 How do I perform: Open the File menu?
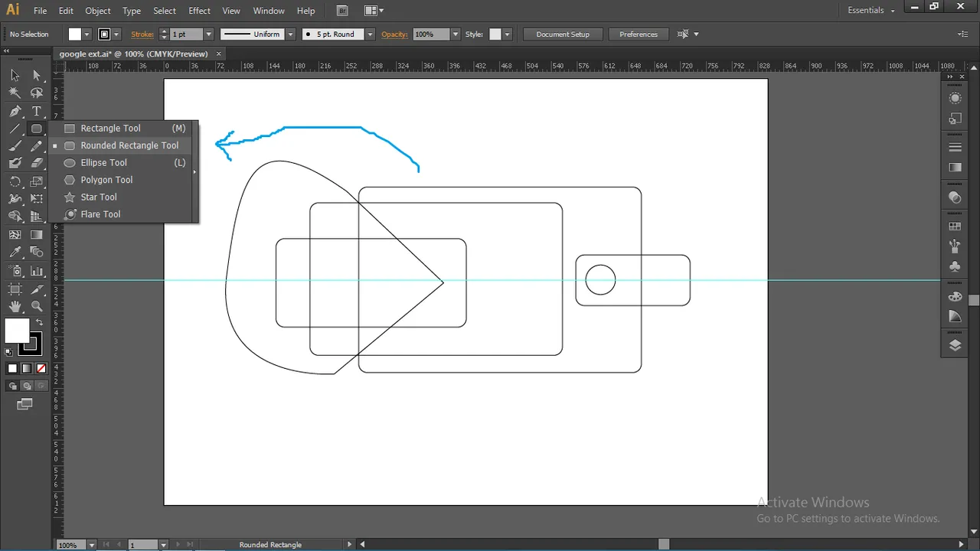40,11
